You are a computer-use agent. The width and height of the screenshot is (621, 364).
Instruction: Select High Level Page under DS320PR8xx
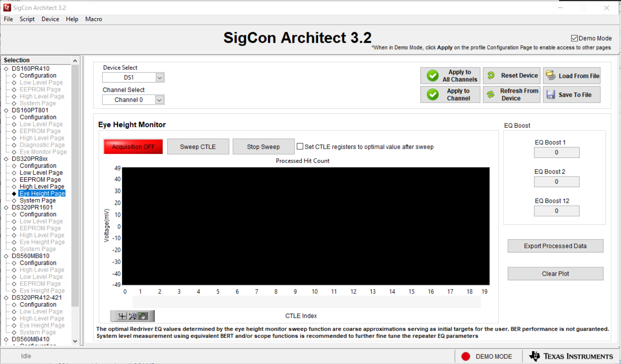[42, 187]
